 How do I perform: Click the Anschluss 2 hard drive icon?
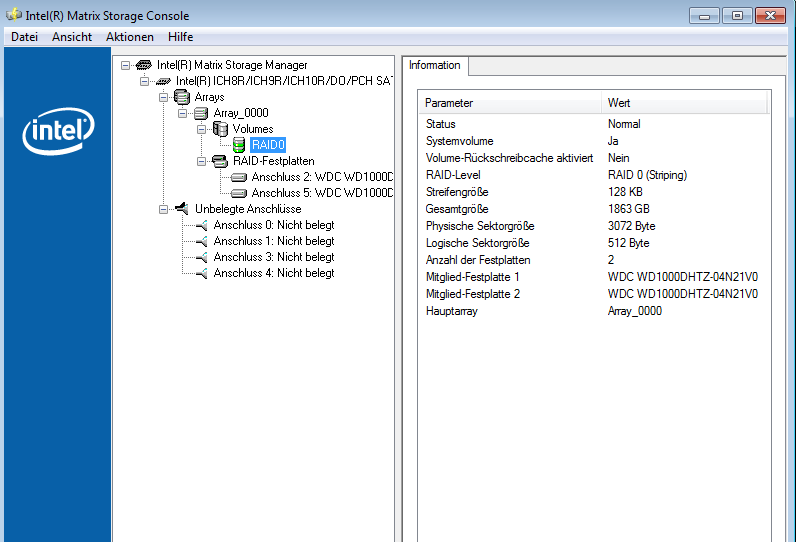pyautogui.click(x=239, y=177)
